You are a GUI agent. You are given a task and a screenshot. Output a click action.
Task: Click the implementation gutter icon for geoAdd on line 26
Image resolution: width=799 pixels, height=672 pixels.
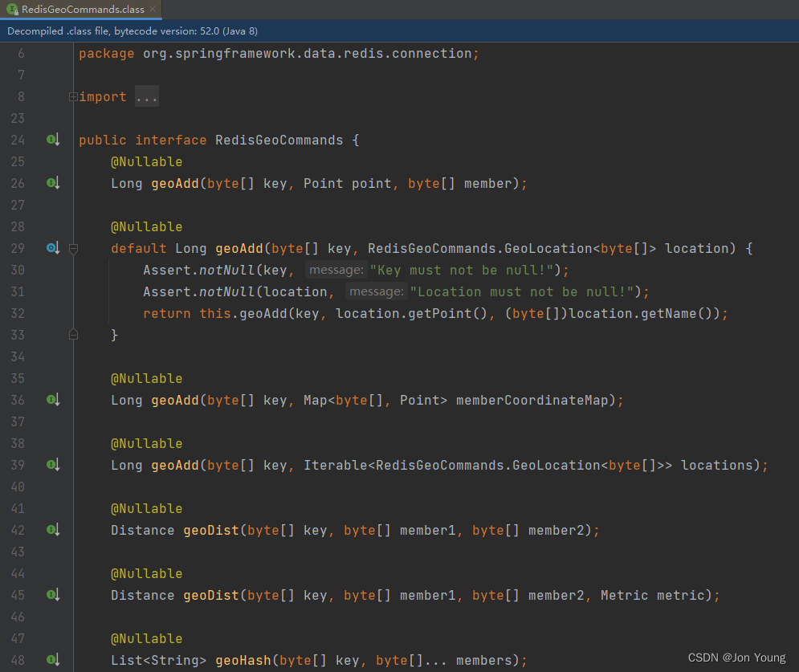point(52,183)
